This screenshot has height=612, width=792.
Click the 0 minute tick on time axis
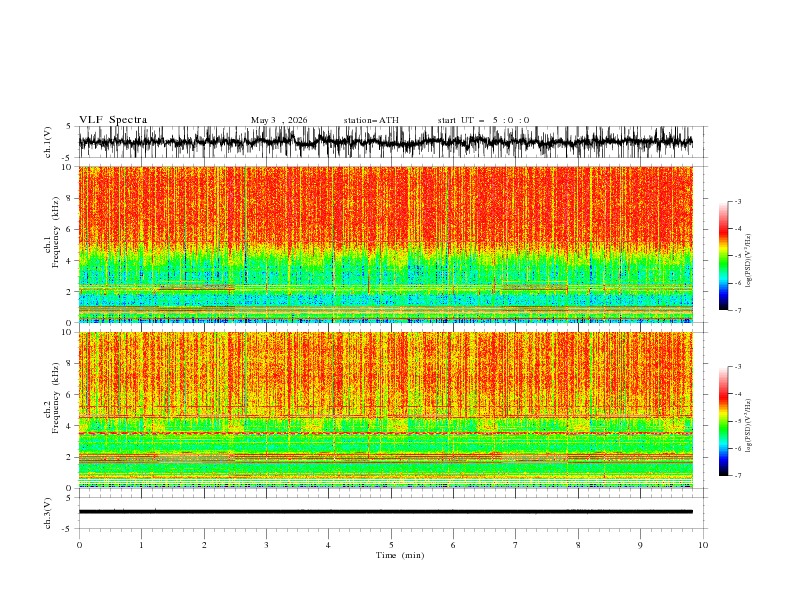point(79,545)
